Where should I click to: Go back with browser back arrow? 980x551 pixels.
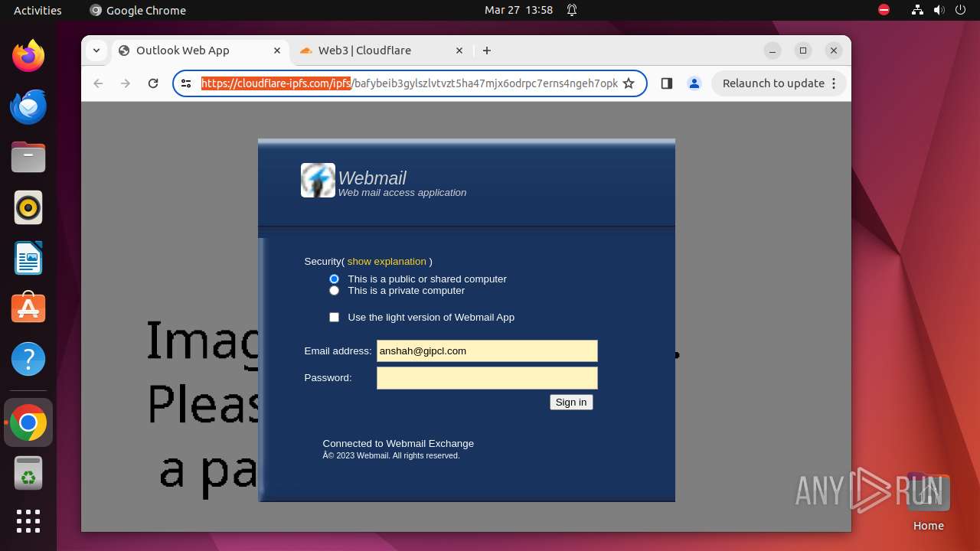pos(98,83)
